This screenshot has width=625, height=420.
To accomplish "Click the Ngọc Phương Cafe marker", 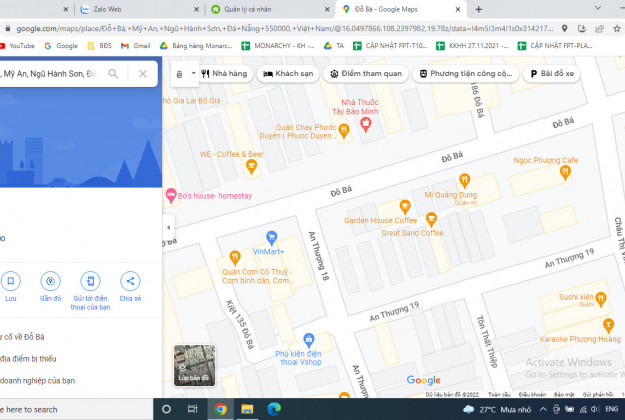I will [565, 173].
